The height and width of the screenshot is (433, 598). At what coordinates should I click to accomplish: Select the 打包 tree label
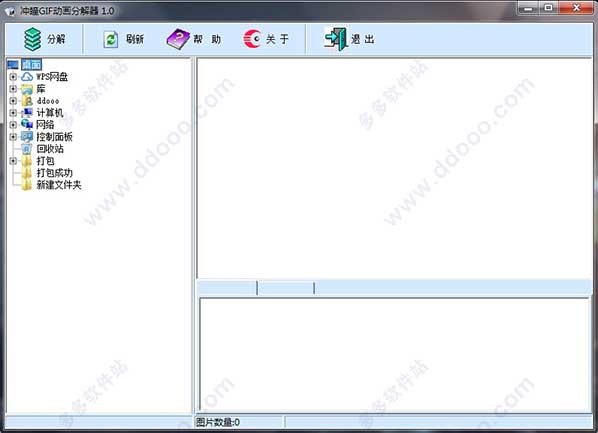[x=45, y=161]
